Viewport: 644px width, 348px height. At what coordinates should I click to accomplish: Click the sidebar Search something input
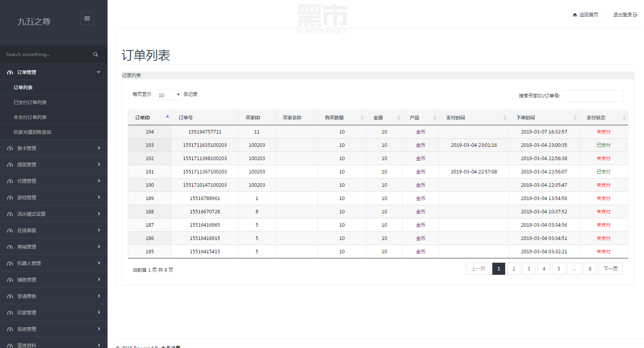point(47,54)
